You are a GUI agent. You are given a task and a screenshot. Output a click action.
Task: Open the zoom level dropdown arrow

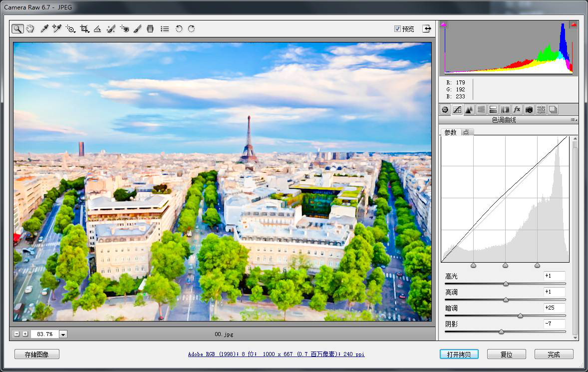click(x=63, y=334)
